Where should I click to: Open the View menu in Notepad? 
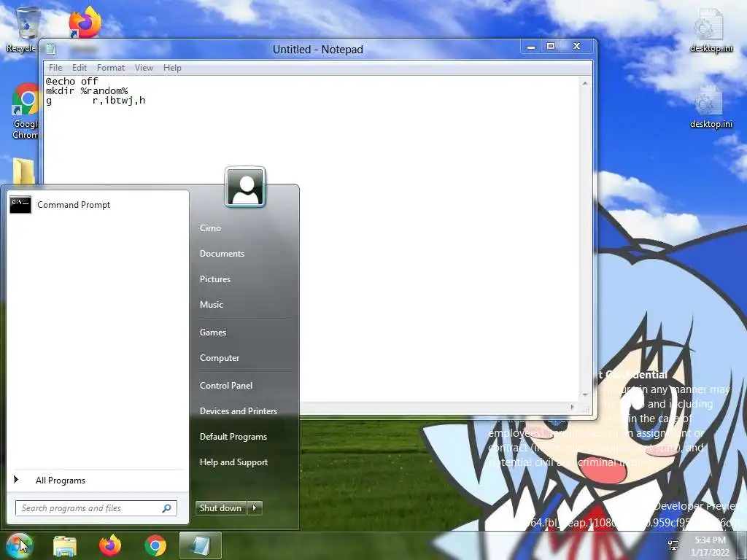point(144,68)
